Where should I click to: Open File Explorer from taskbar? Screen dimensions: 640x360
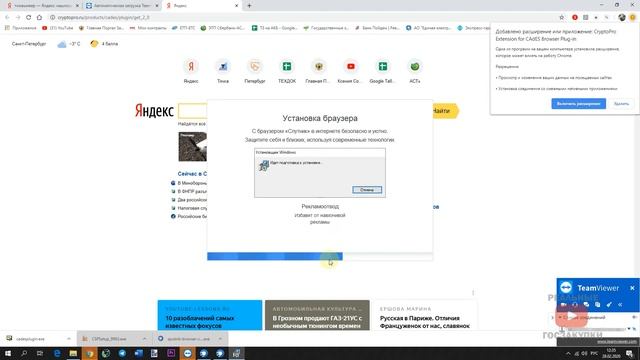pyautogui.click(x=73, y=353)
